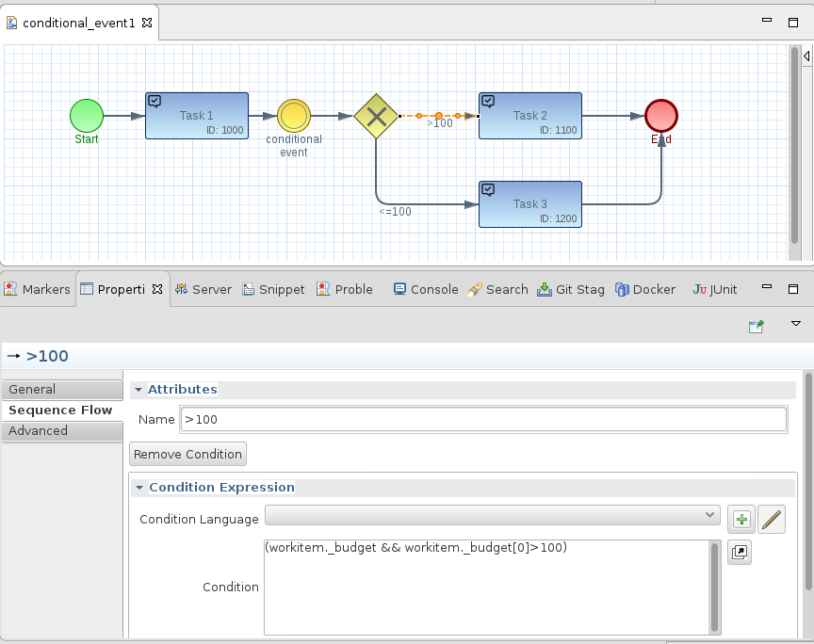Click the exclusive gateway diamond
The height and width of the screenshot is (644, 814).
(x=376, y=116)
